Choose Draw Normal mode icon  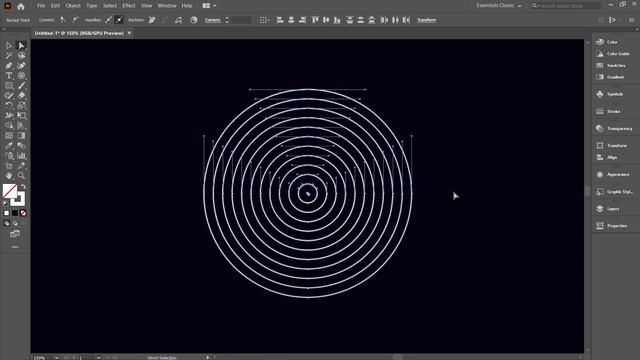coord(7,223)
